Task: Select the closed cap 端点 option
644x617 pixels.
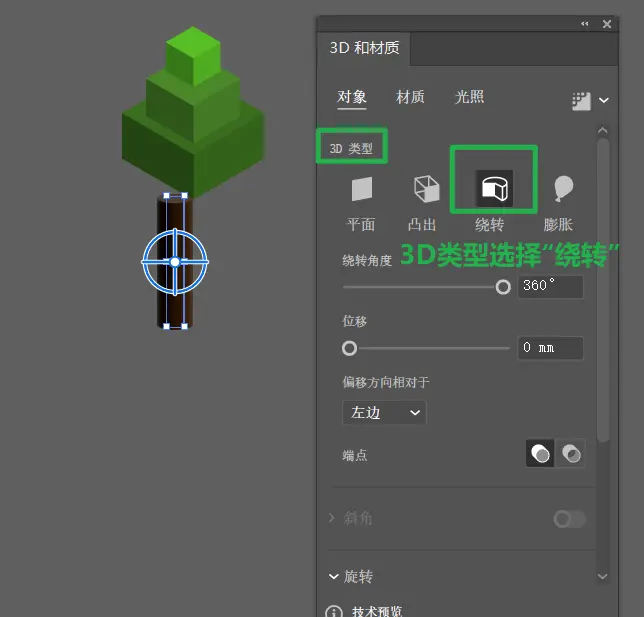Action: 540,454
